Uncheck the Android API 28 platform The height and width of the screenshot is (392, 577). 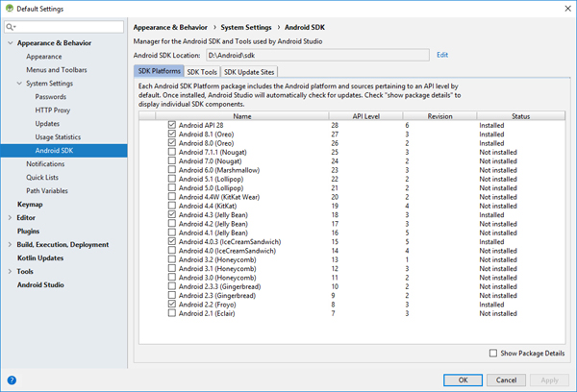tap(172, 125)
